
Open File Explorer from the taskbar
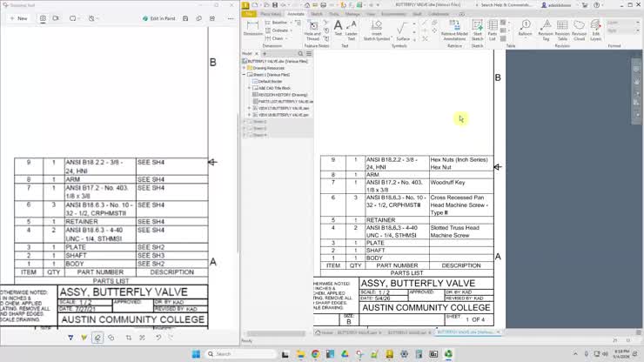[x=300, y=354]
